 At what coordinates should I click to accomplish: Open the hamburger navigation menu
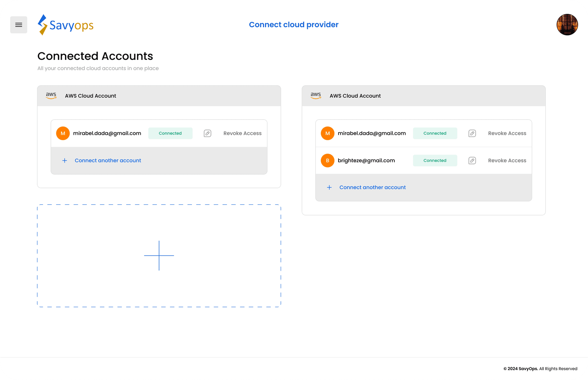19,25
